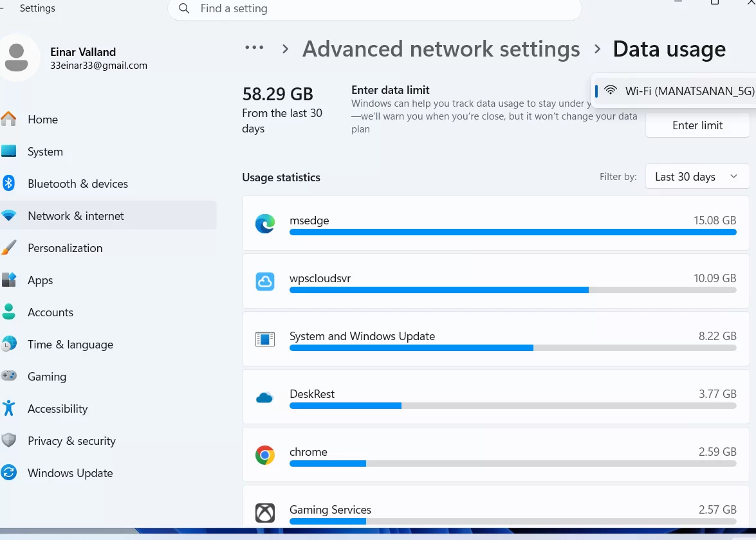756x540 pixels.
Task: Click the user profile avatar
Action: tap(17, 57)
